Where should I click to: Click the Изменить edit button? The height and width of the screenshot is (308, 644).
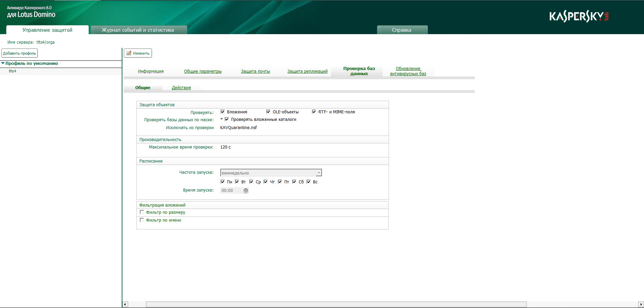coord(138,53)
